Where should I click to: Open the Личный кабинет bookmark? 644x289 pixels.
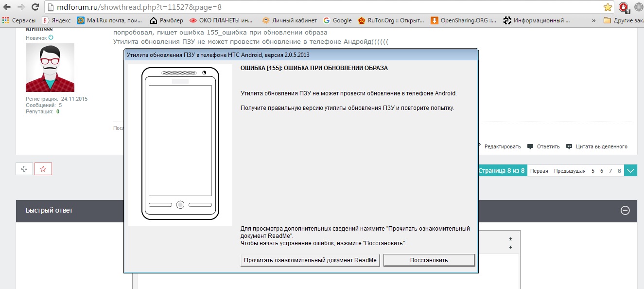(x=290, y=20)
